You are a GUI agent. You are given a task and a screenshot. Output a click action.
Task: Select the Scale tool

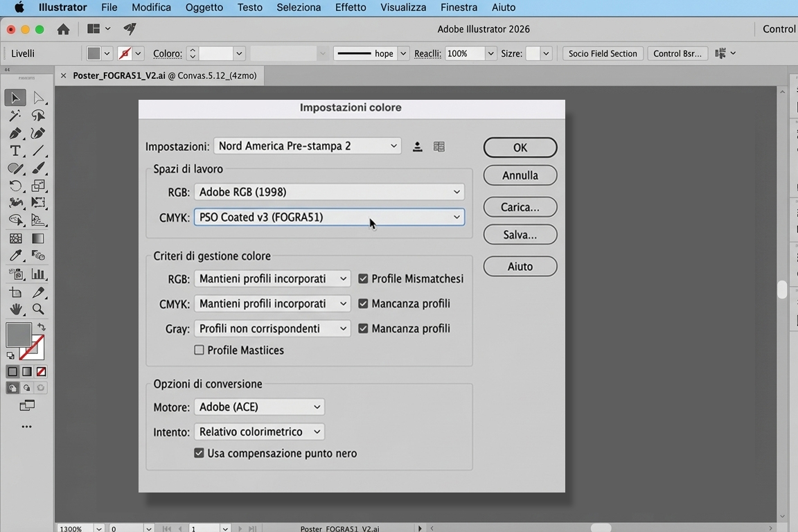(x=38, y=186)
